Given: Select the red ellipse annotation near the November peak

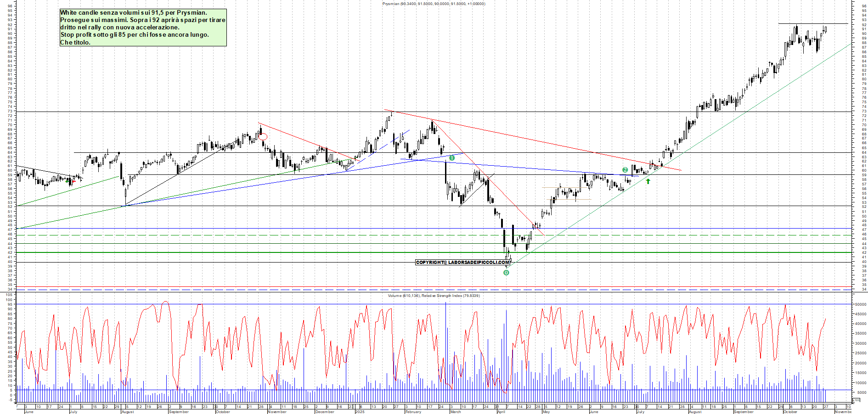Looking at the screenshot, I should [263, 136].
